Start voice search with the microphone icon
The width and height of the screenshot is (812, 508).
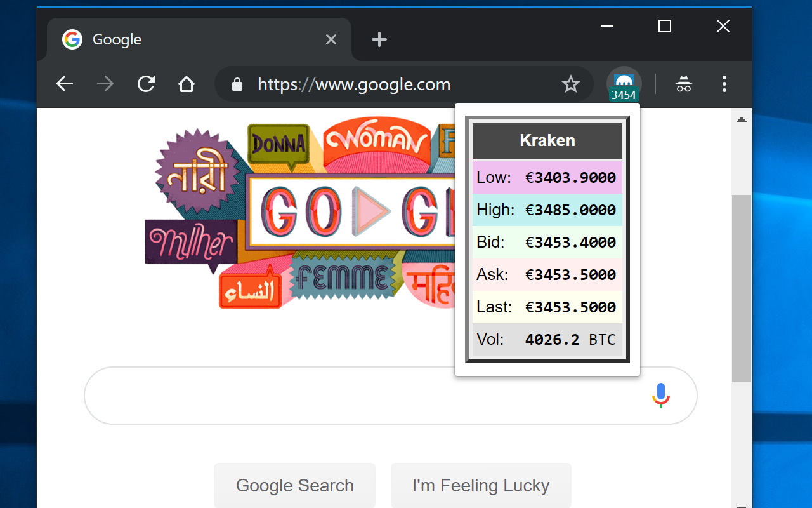tap(661, 395)
